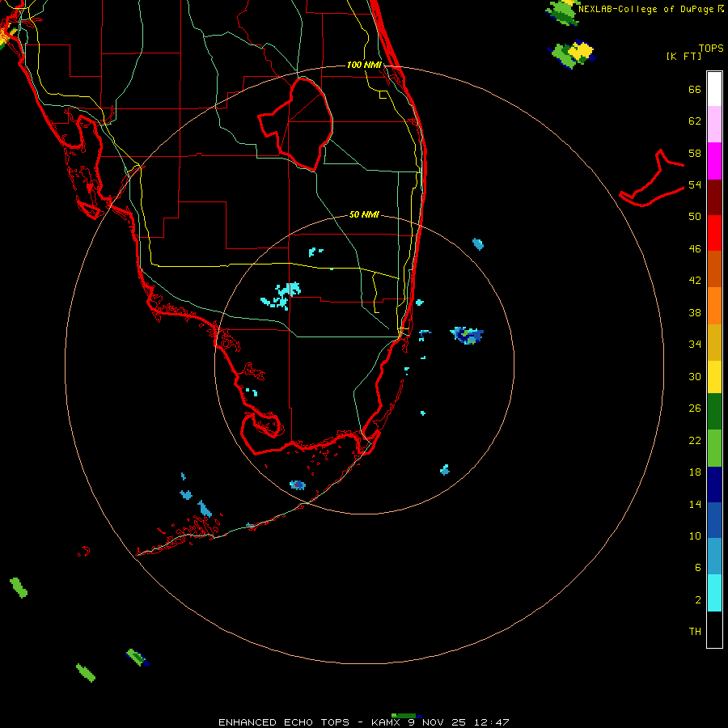Click the 14 legend value
Image resolution: width=728 pixels, height=728 pixels.
(x=695, y=504)
